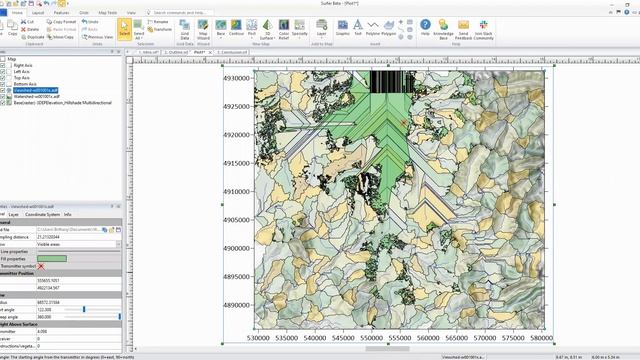Toggle visibility of Bottom Axis

click(x=3, y=84)
